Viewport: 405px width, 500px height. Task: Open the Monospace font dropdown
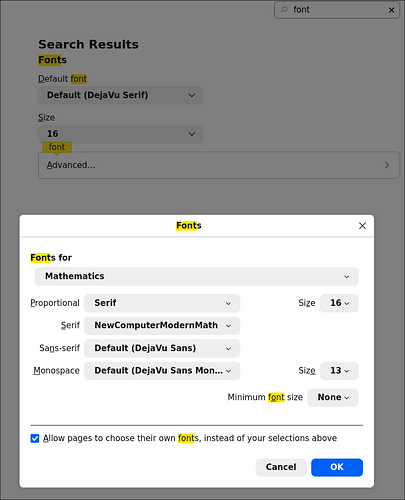[x=162, y=371]
